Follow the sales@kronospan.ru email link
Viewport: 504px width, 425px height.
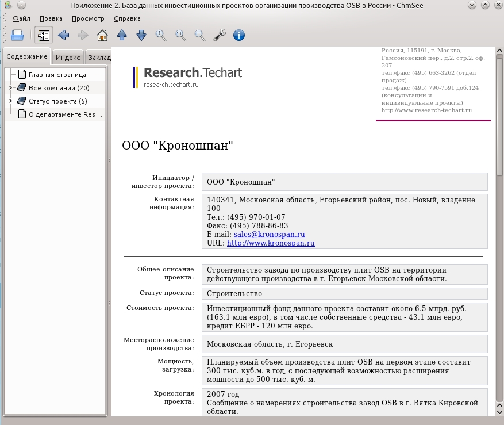pyautogui.click(x=270, y=234)
